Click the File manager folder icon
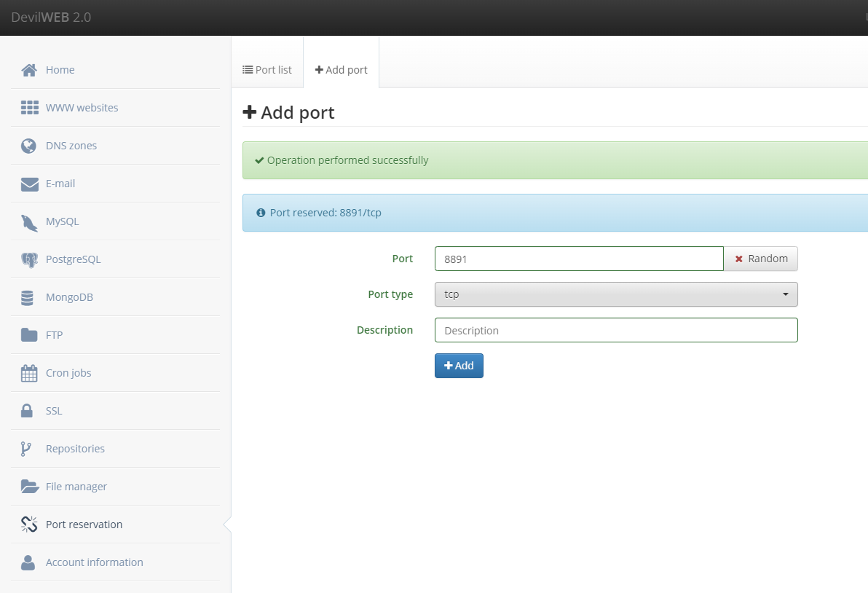This screenshot has height=593, width=868. 30,486
